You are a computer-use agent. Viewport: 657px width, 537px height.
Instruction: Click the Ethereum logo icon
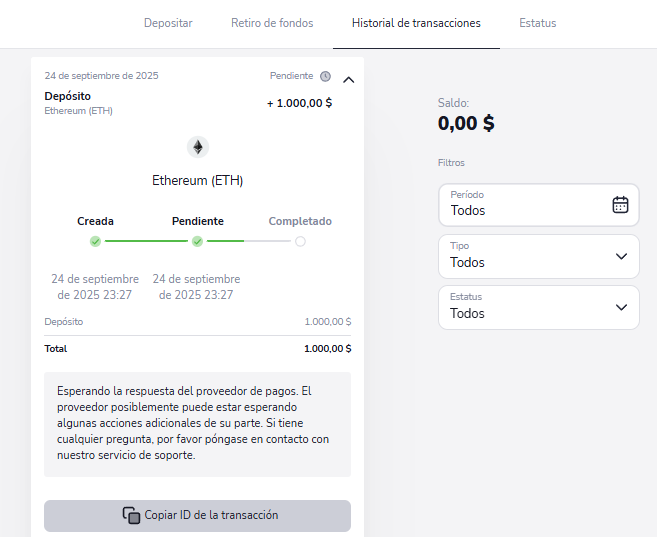(x=197, y=148)
